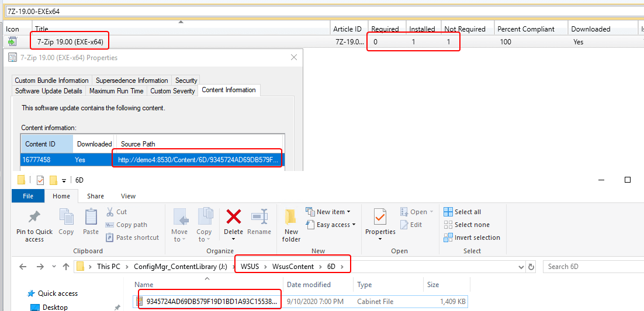Switch to the View ribbon tab
The height and width of the screenshot is (311, 644).
click(128, 196)
